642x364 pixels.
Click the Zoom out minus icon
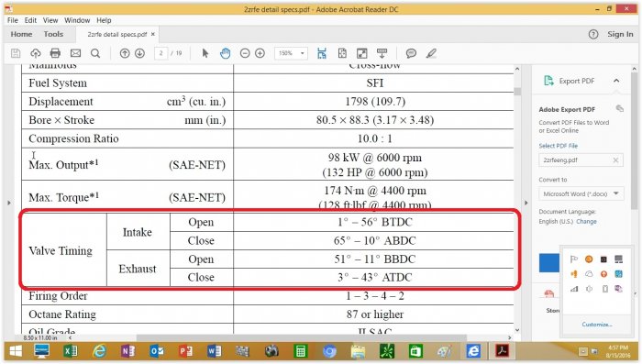pyautogui.click(x=245, y=53)
